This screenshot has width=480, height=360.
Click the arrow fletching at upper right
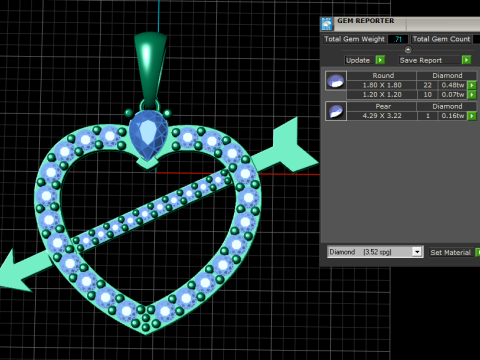point(293,145)
